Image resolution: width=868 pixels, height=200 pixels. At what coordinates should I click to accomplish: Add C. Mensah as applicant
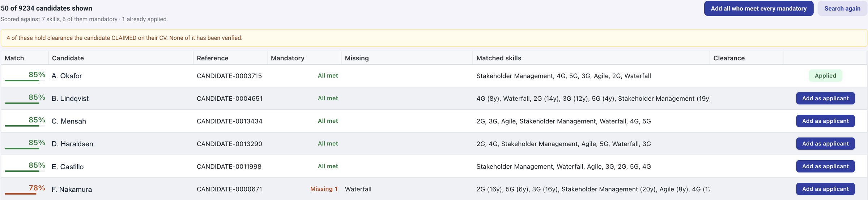click(825, 121)
